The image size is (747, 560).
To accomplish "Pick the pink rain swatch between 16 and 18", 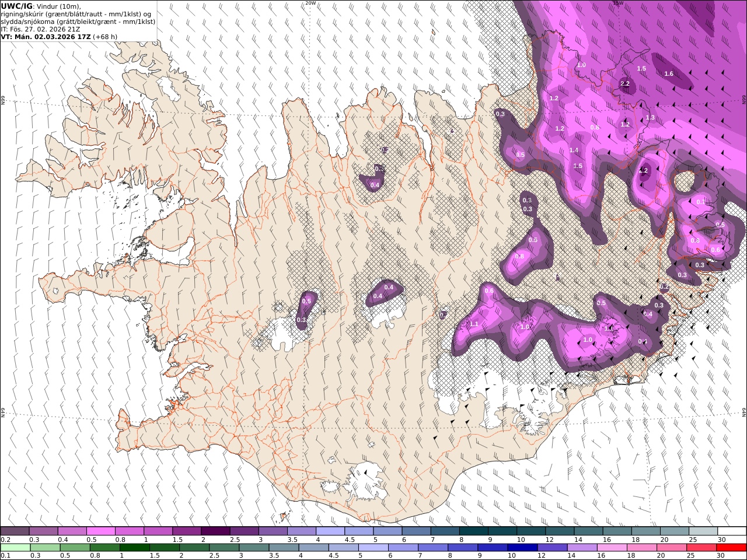I will tap(612, 548).
